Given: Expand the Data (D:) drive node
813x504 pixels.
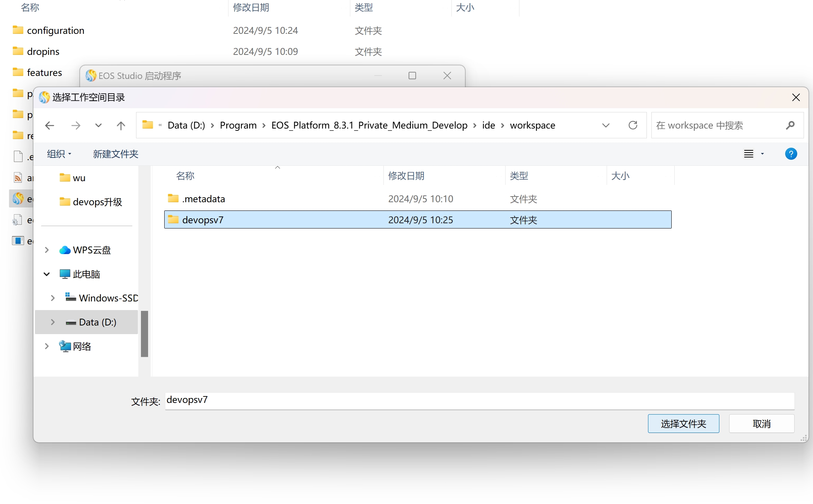Looking at the screenshot, I should (x=53, y=322).
